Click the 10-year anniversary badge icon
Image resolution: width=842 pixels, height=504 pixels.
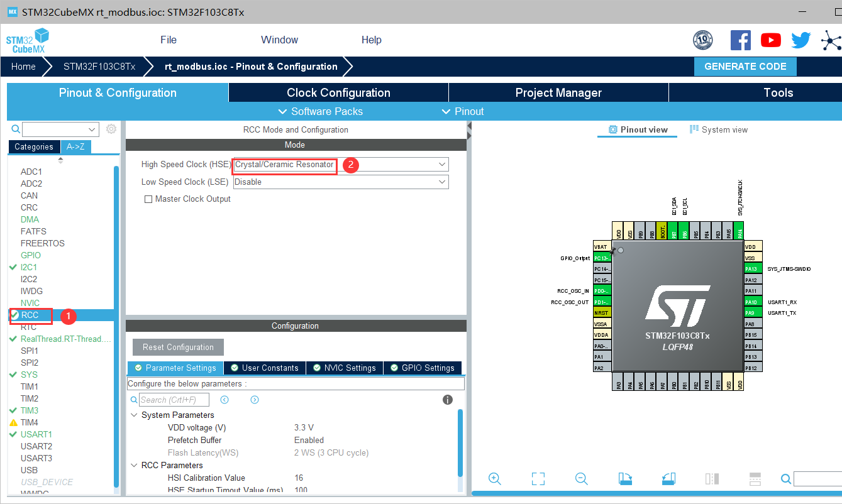[702, 40]
